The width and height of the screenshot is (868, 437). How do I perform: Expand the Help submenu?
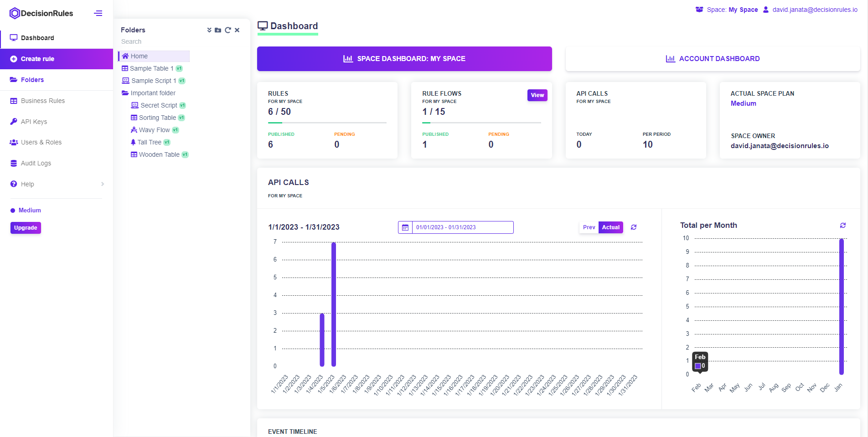point(103,184)
